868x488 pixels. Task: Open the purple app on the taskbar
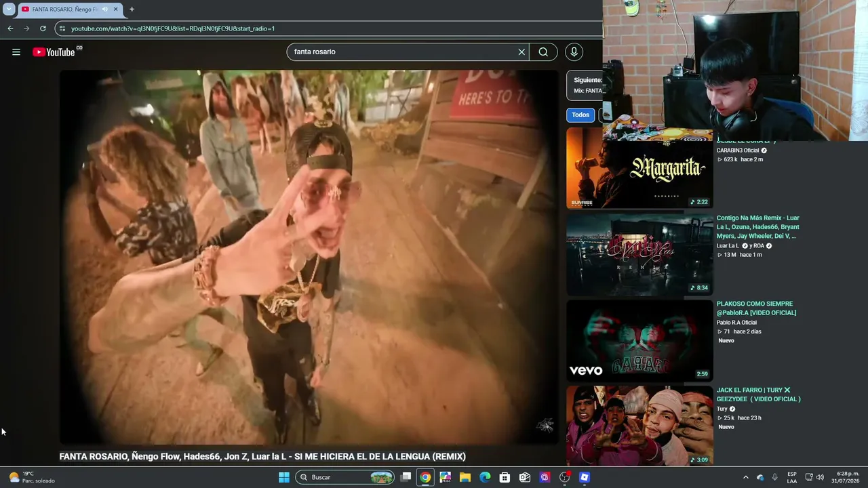point(545,477)
